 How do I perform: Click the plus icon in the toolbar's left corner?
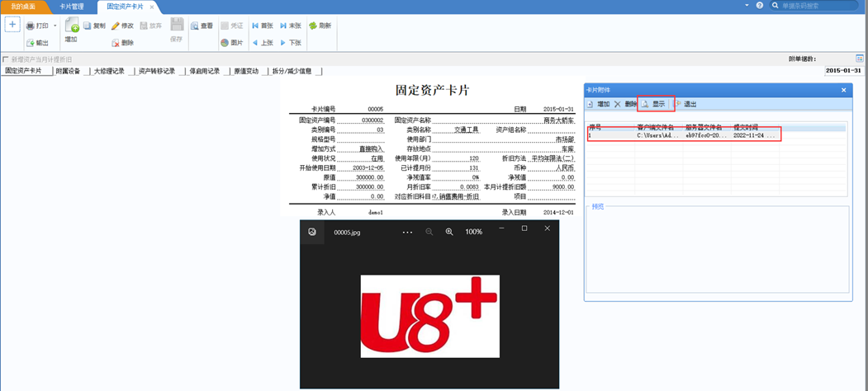12,25
